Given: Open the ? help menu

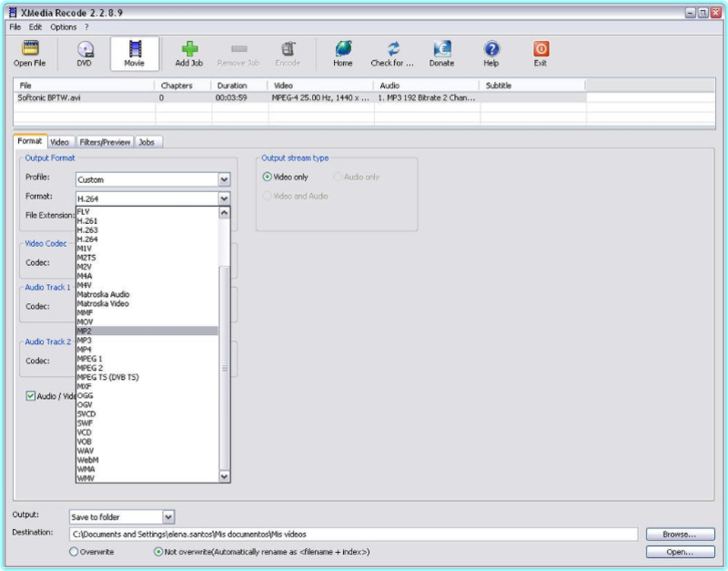Looking at the screenshot, I should (86, 27).
